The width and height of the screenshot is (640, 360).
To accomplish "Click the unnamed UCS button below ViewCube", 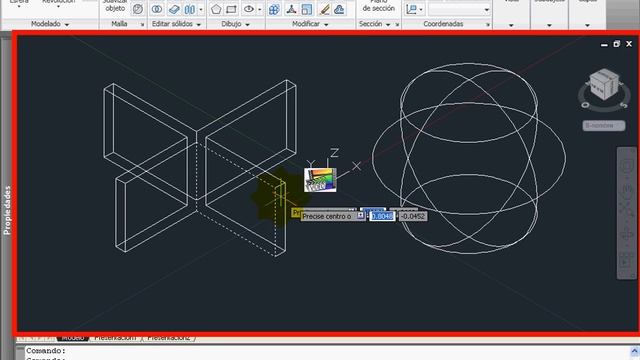I will 604,126.
